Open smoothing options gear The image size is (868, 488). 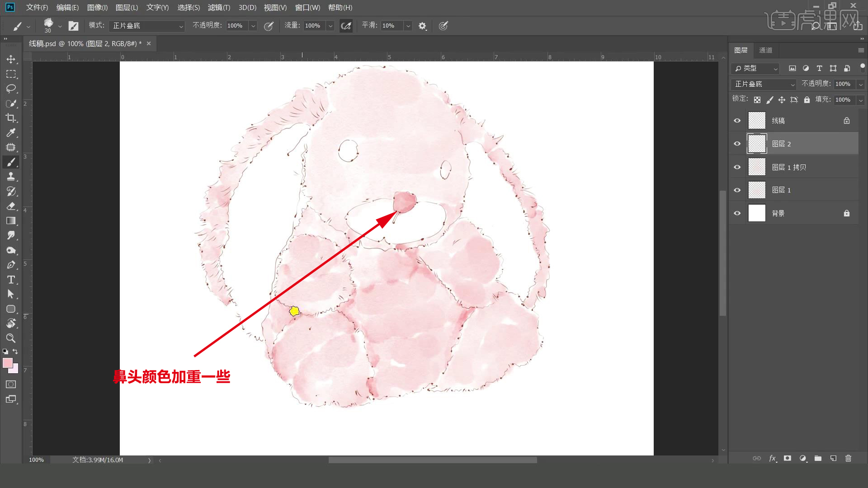[422, 26]
